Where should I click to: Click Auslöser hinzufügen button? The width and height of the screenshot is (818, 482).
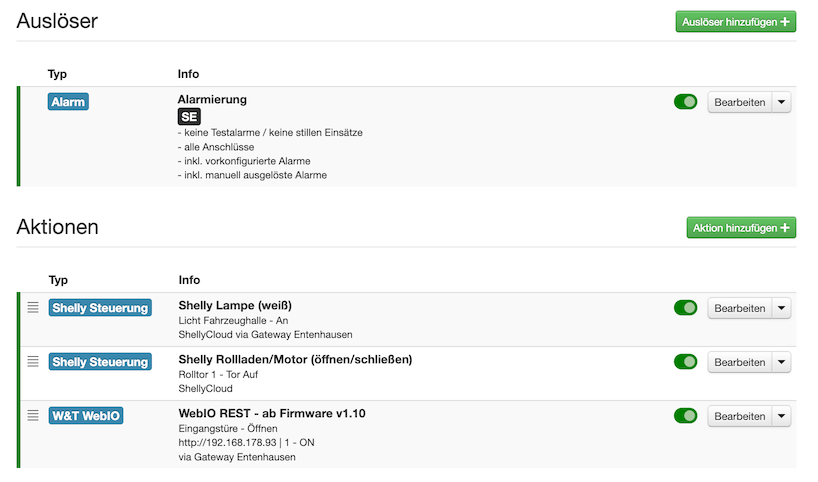point(735,21)
